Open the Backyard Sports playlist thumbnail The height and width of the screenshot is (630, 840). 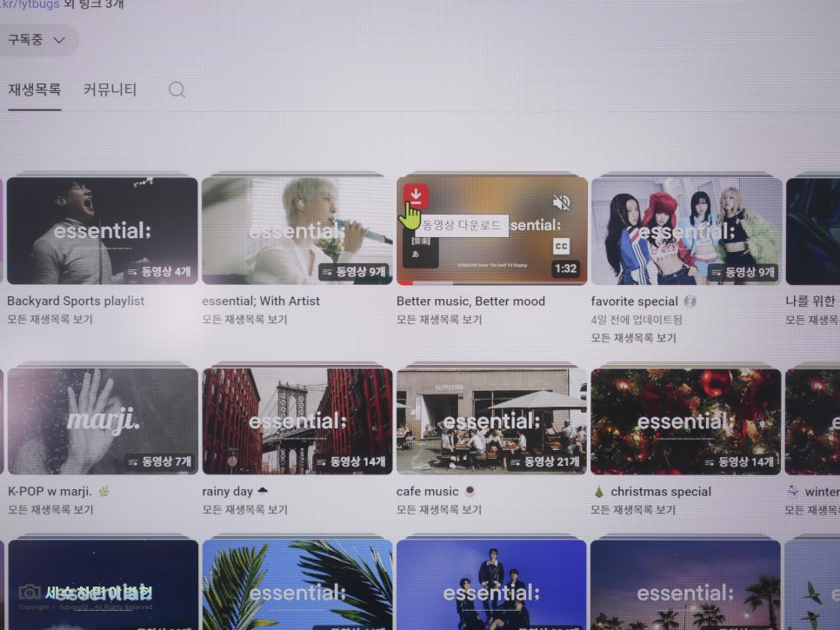click(x=103, y=230)
